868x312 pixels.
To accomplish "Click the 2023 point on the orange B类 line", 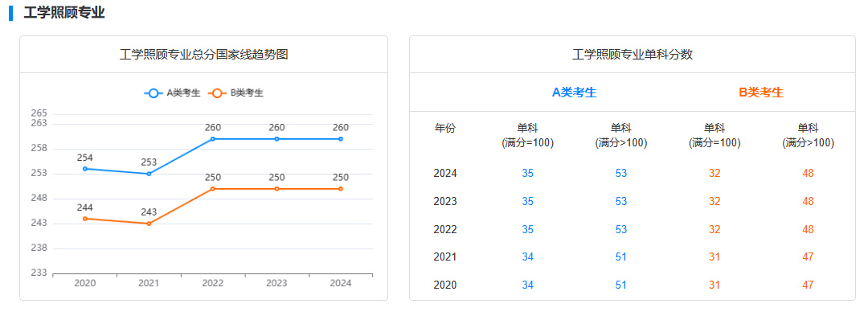I will coord(276,188).
